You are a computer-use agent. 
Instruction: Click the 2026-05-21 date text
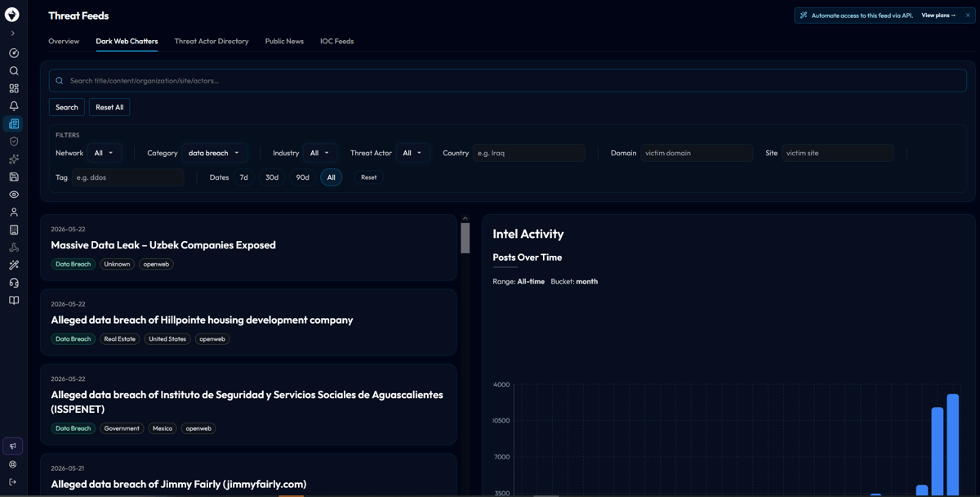click(x=68, y=468)
